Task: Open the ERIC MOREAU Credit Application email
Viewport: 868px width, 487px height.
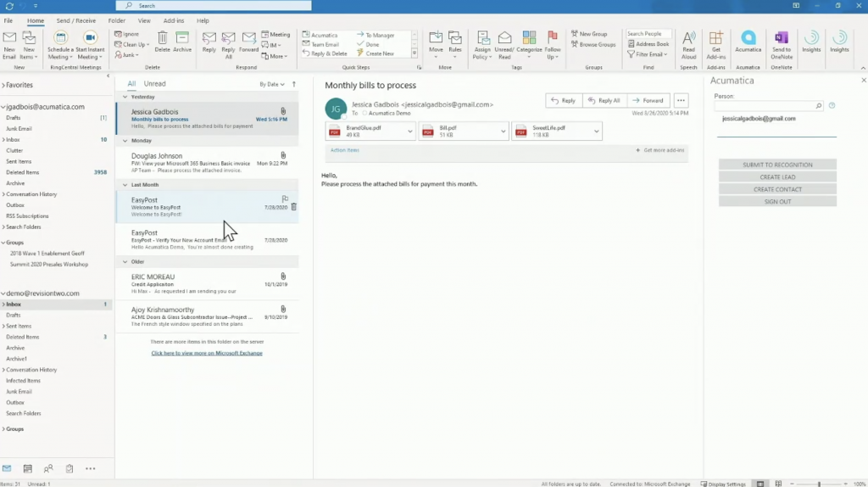Action: (x=208, y=283)
